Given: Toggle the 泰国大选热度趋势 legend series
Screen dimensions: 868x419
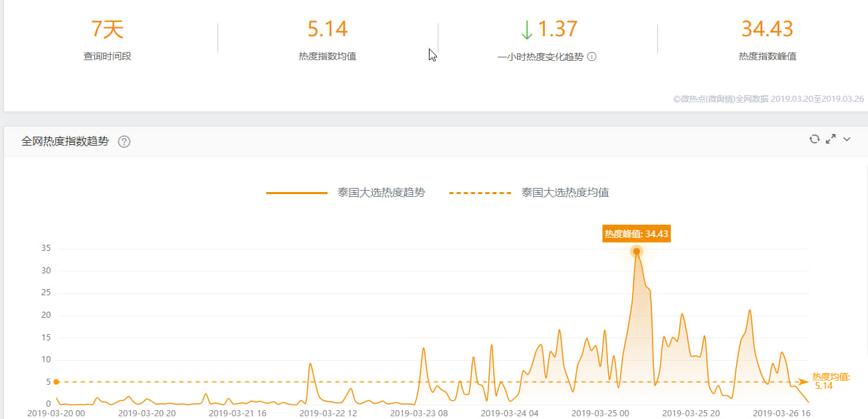Looking at the screenshot, I should (345, 193).
